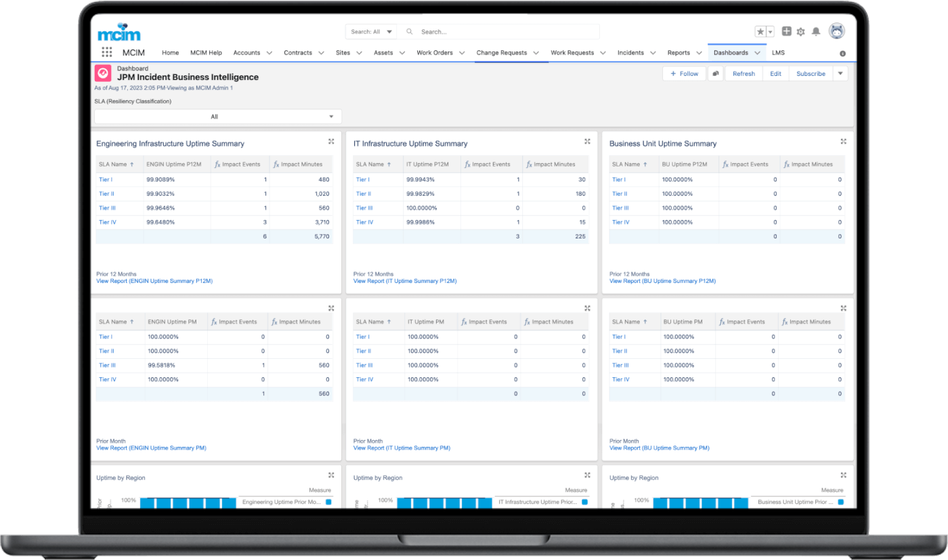The width and height of the screenshot is (948, 560).
Task: Switch to the Change Requests tab
Action: 502,53
